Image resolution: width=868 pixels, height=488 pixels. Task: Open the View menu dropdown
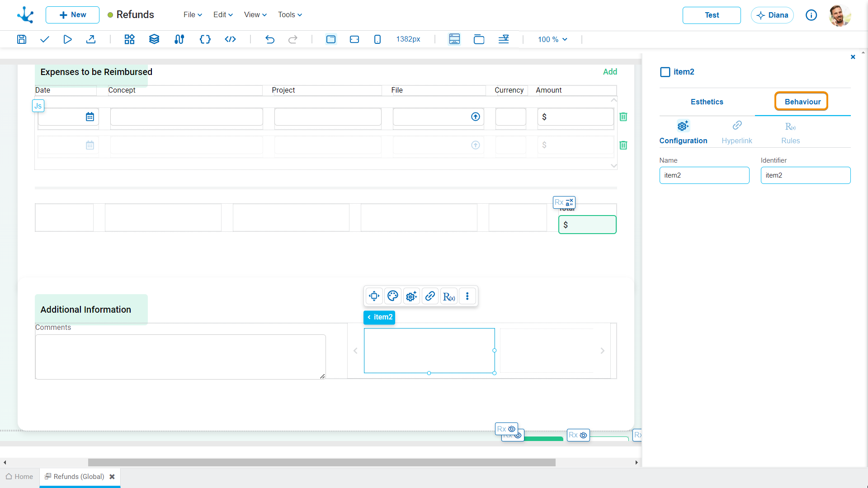pos(255,15)
